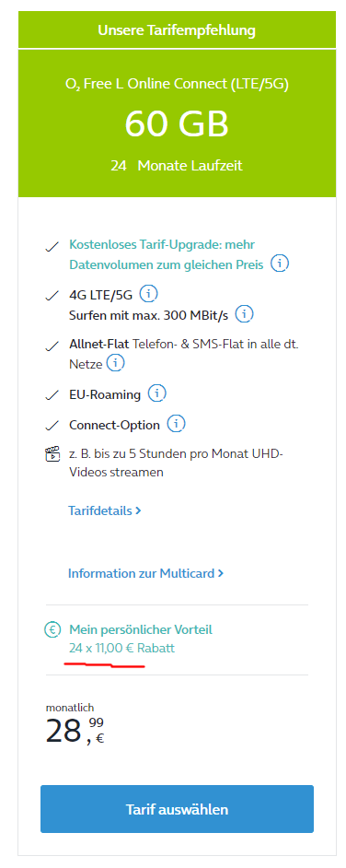Click EU-Roaming info icon
346x868 pixels.
point(157,393)
